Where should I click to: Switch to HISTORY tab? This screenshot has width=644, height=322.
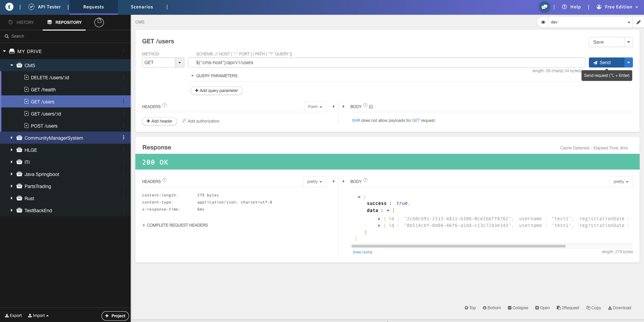click(21, 22)
